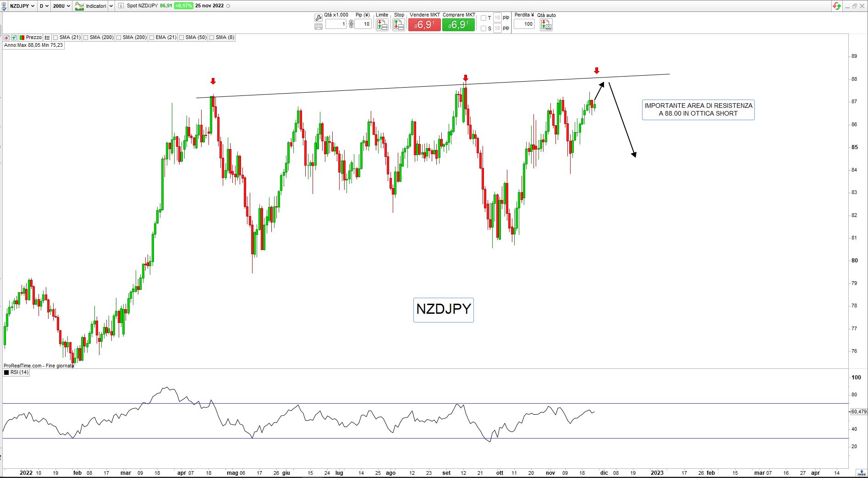Click the 'IMPORTANTE AREA DI RESISTENZA' annotation box
Screen dimensions: 868x478
pyautogui.click(x=698, y=110)
